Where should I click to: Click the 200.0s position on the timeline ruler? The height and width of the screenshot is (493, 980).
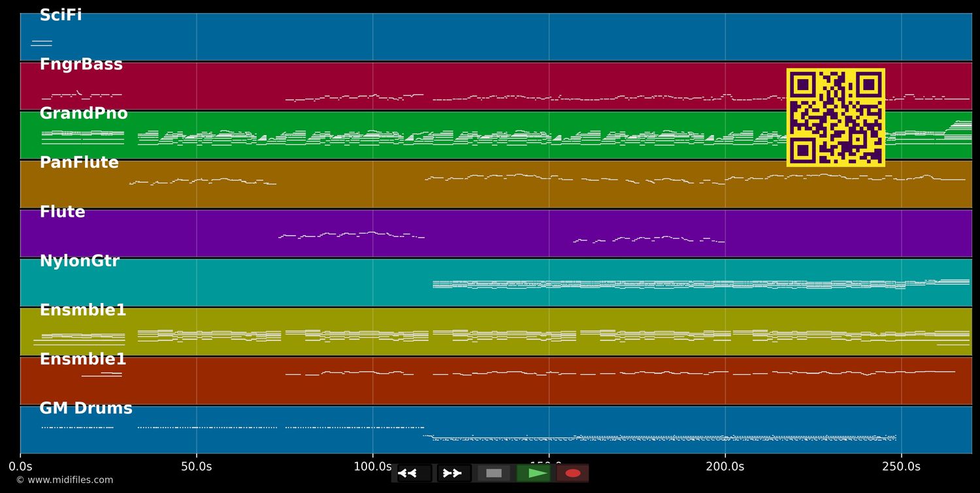coord(725,466)
